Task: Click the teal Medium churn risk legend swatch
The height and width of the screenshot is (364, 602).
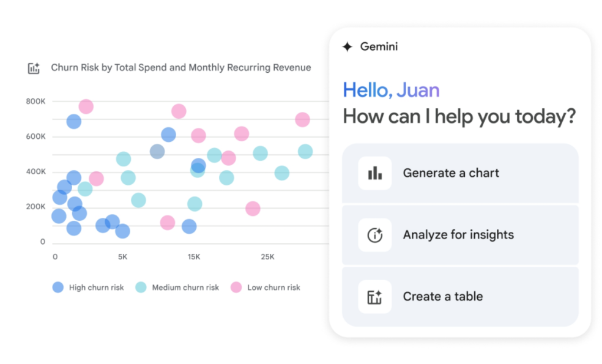Action: pyautogui.click(x=141, y=287)
